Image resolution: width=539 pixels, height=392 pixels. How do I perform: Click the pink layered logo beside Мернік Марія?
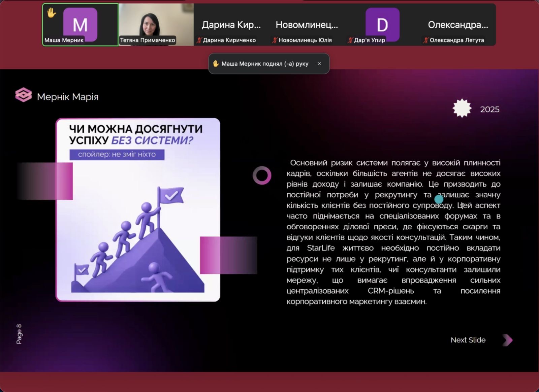[x=24, y=95]
